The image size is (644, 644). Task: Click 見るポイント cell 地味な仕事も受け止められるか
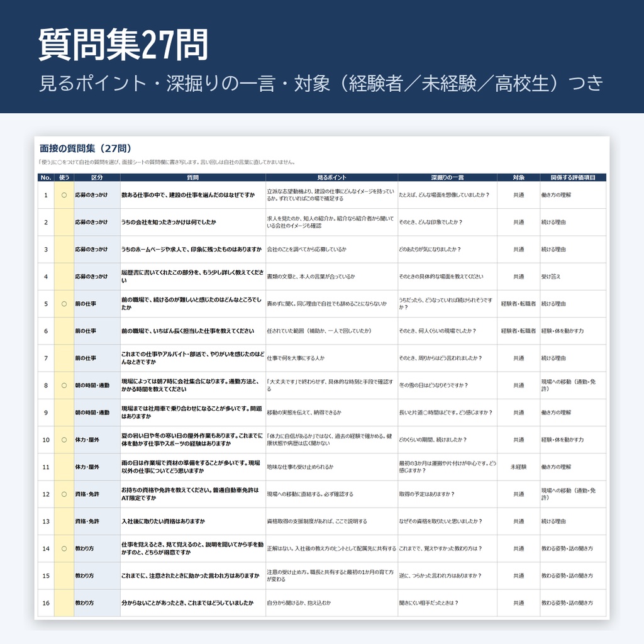[x=332, y=467]
